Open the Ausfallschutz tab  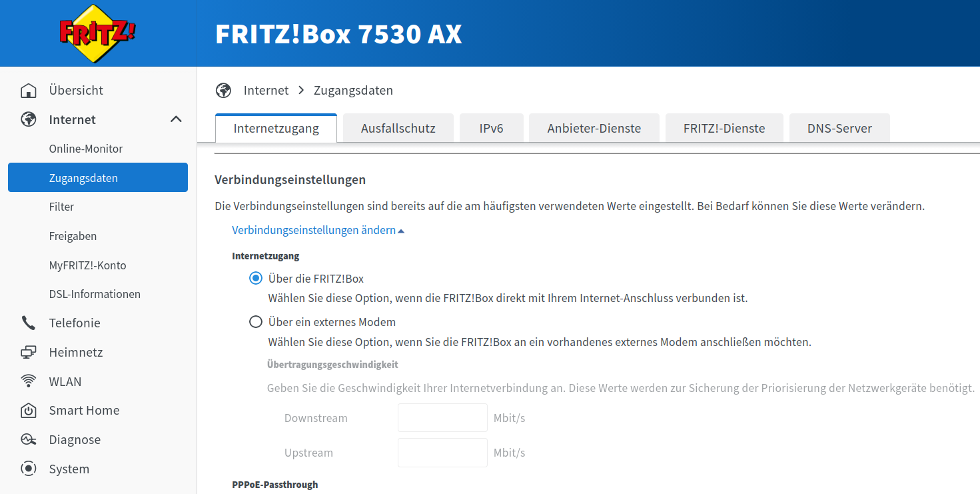(x=398, y=128)
